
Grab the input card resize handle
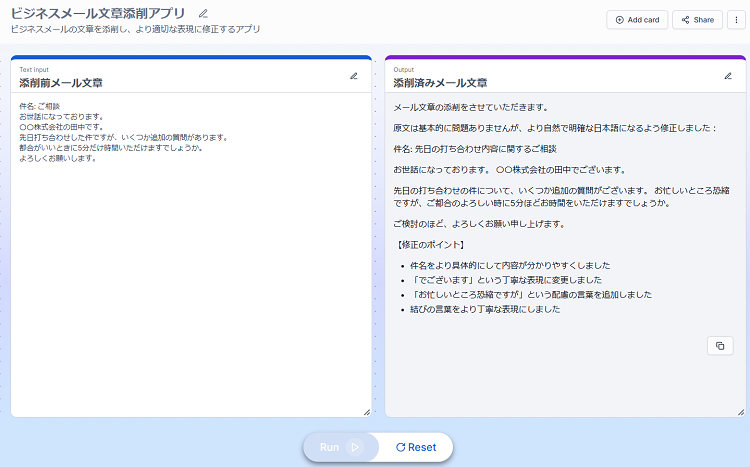click(367, 412)
